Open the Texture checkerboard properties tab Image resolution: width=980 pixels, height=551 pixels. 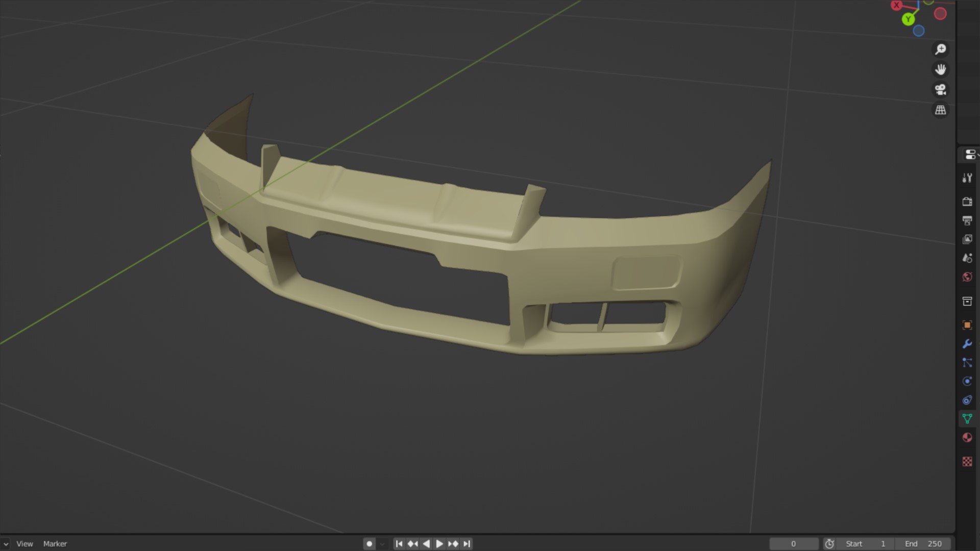967,462
